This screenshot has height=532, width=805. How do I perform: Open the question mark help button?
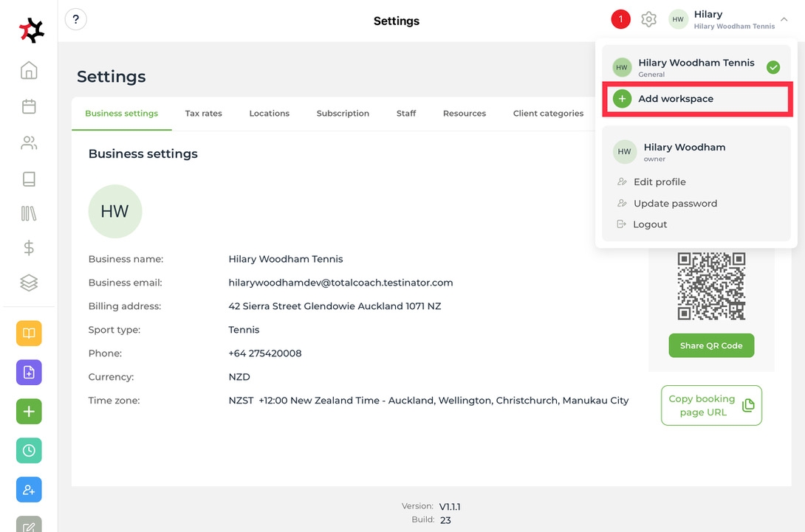[x=76, y=20]
